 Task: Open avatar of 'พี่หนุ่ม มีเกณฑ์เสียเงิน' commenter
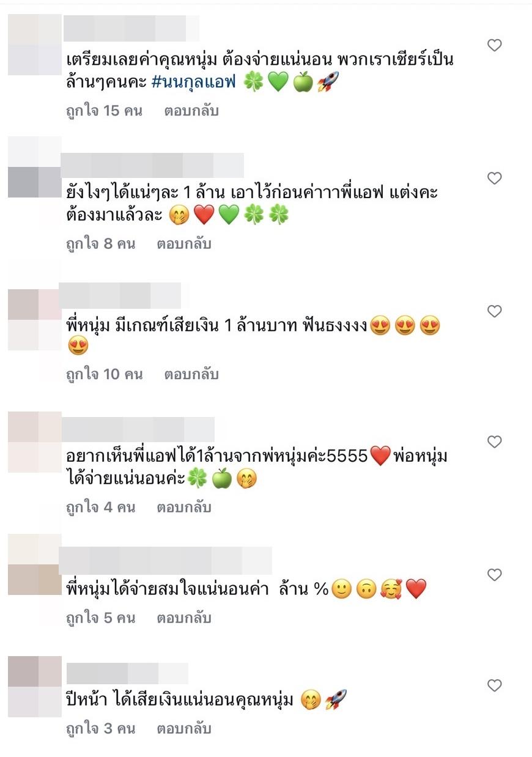click(x=35, y=320)
